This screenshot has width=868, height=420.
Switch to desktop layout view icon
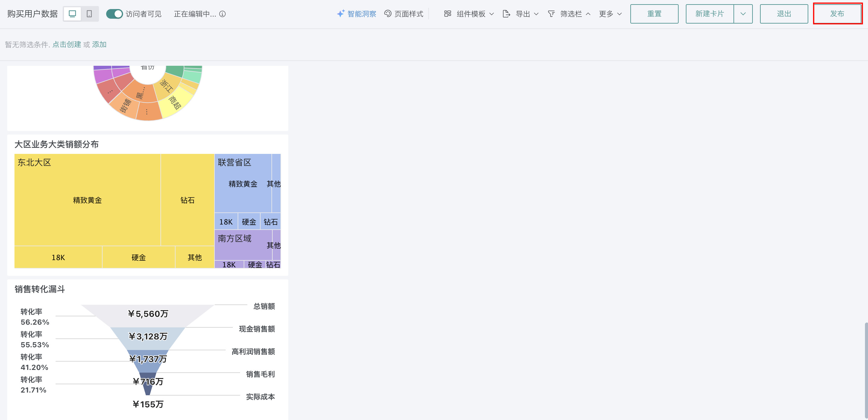click(72, 14)
